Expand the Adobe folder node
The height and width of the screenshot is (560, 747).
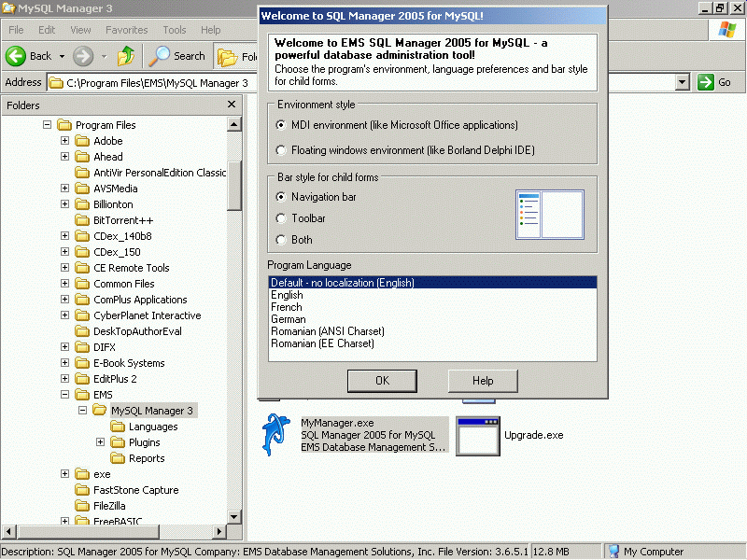tap(64, 141)
